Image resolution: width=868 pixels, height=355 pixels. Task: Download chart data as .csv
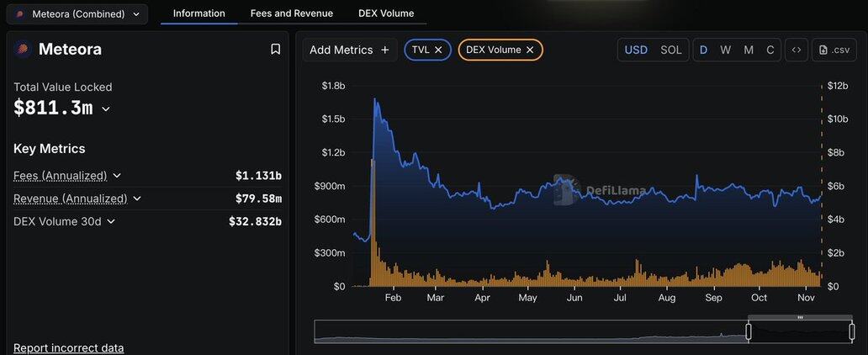[x=833, y=50]
